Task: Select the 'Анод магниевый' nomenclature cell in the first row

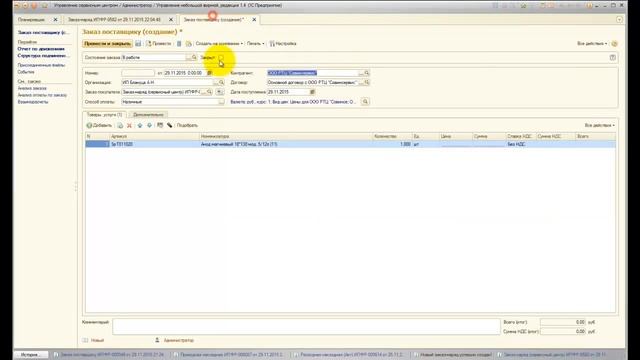Action: click(286, 144)
